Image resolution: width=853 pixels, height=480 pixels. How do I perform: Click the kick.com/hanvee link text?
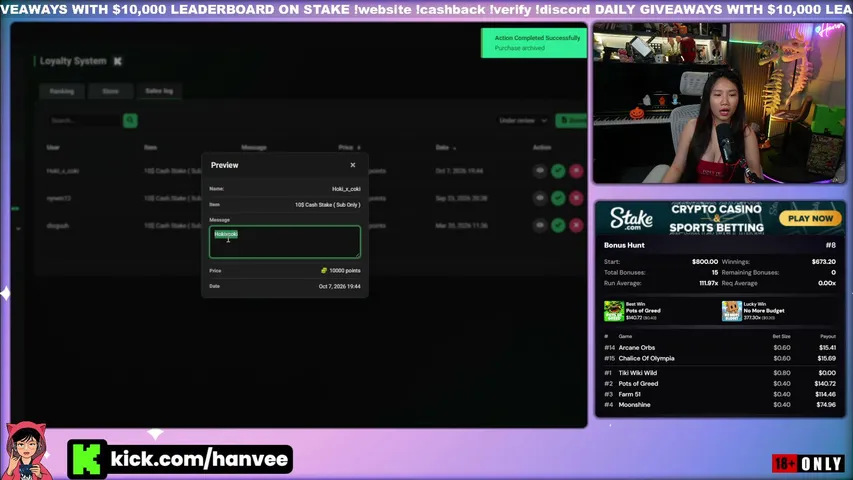point(199,459)
